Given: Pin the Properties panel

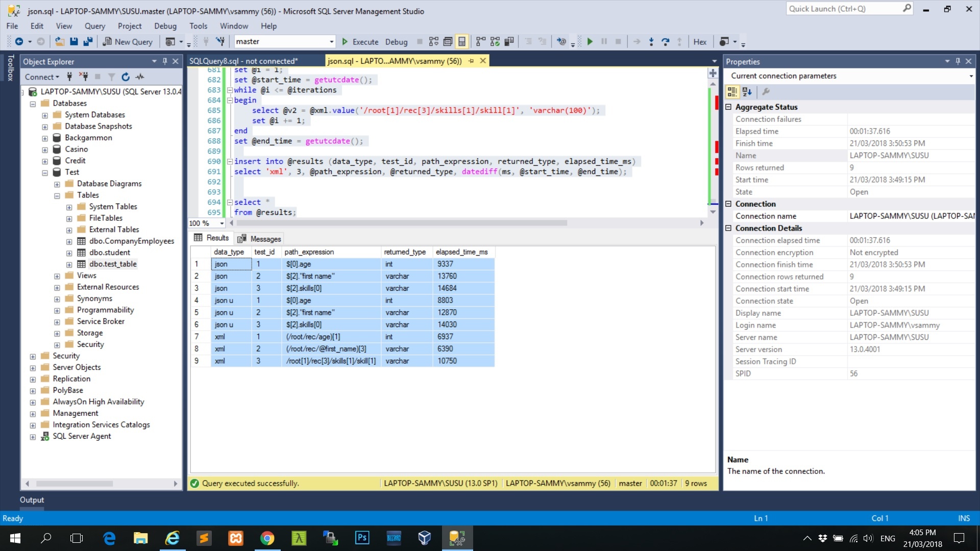Looking at the screenshot, I should [x=958, y=61].
